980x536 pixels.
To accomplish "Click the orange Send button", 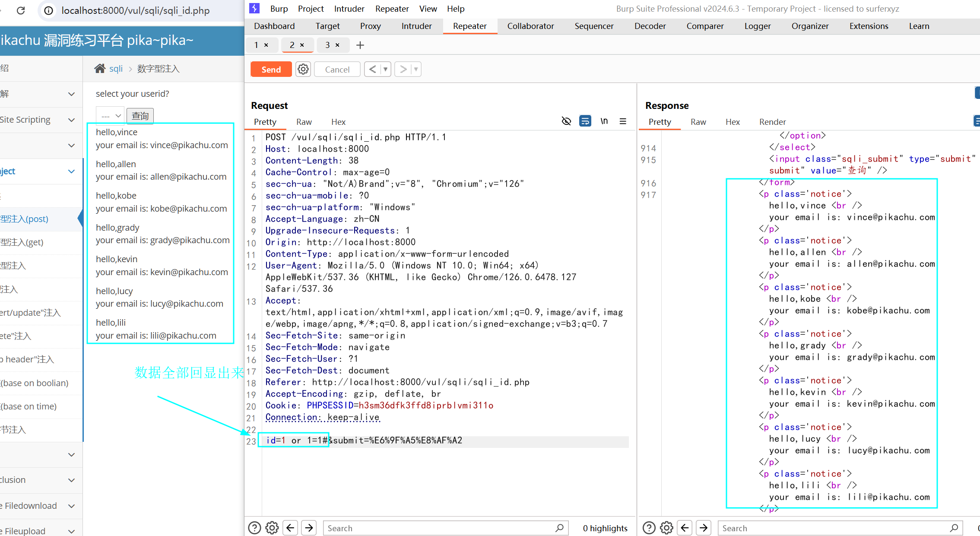I will (271, 69).
